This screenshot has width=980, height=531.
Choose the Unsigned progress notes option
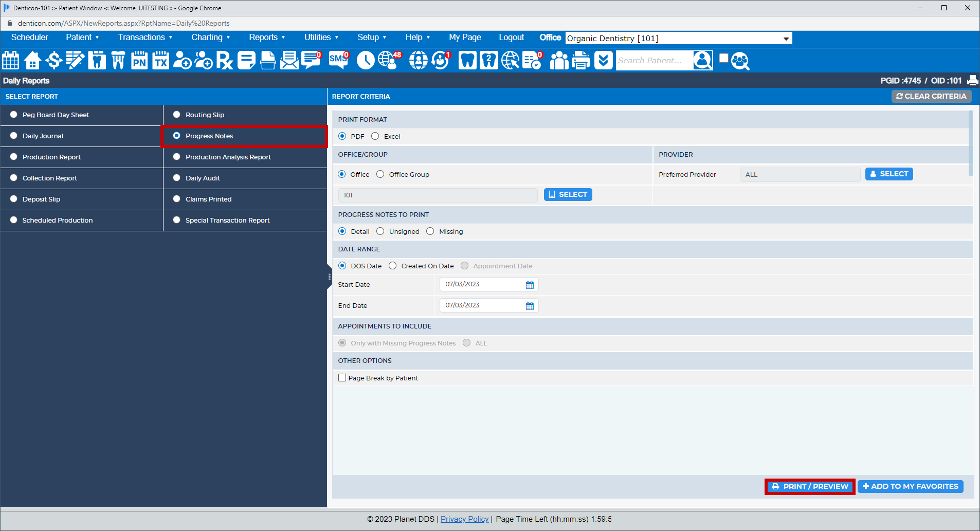380,231
